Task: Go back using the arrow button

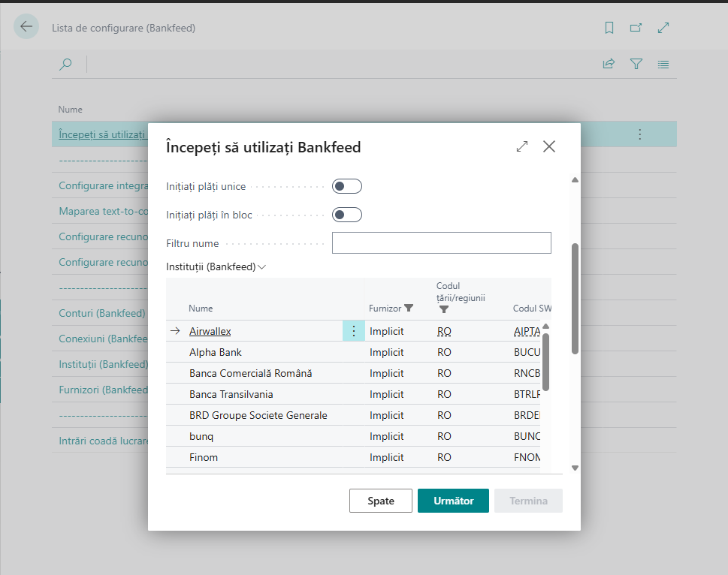Action: point(26,26)
